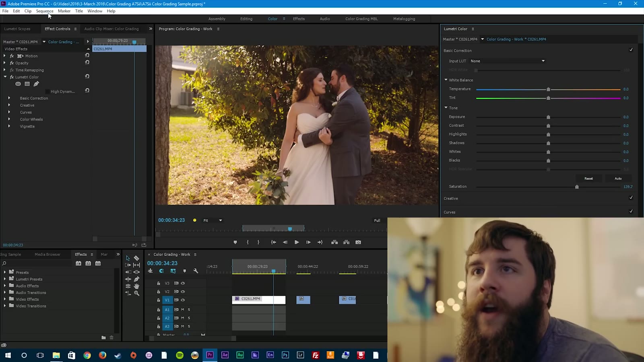Viewport: 644px width, 362px height.
Task: Collapse the Lumetri Color effect
Action: 5,77
